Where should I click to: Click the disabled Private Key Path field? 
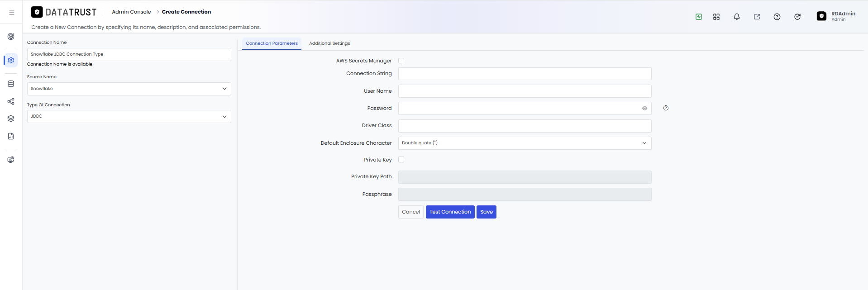click(x=525, y=177)
